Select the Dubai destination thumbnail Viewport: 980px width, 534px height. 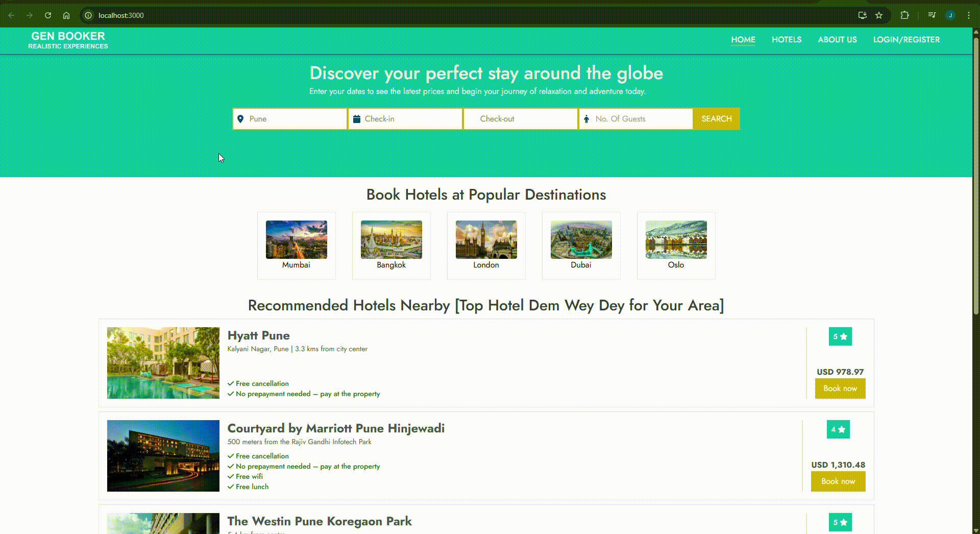pyautogui.click(x=581, y=239)
